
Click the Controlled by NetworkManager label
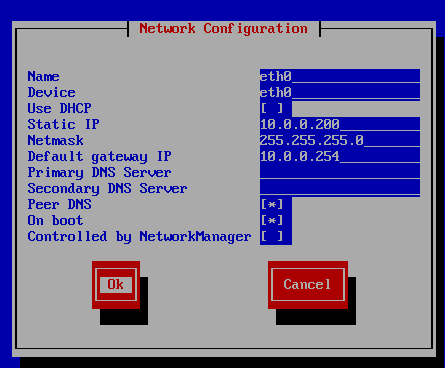pyautogui.click(x=139, y=236)
